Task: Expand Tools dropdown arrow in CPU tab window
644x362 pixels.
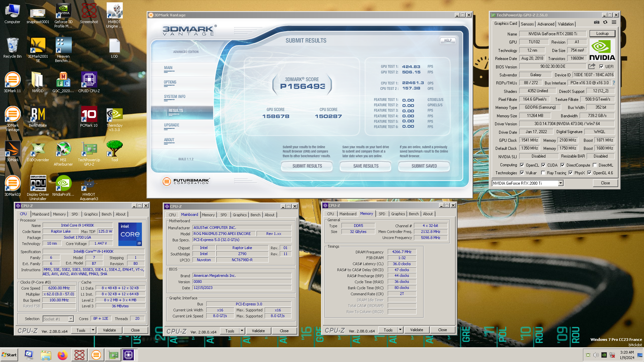Action: coord(93,330)
